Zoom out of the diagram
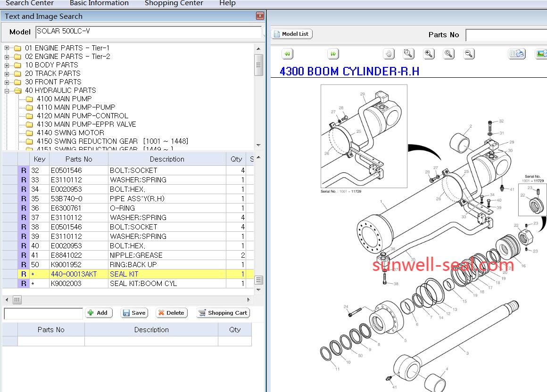Screen dimensions: 547x392 469,54
